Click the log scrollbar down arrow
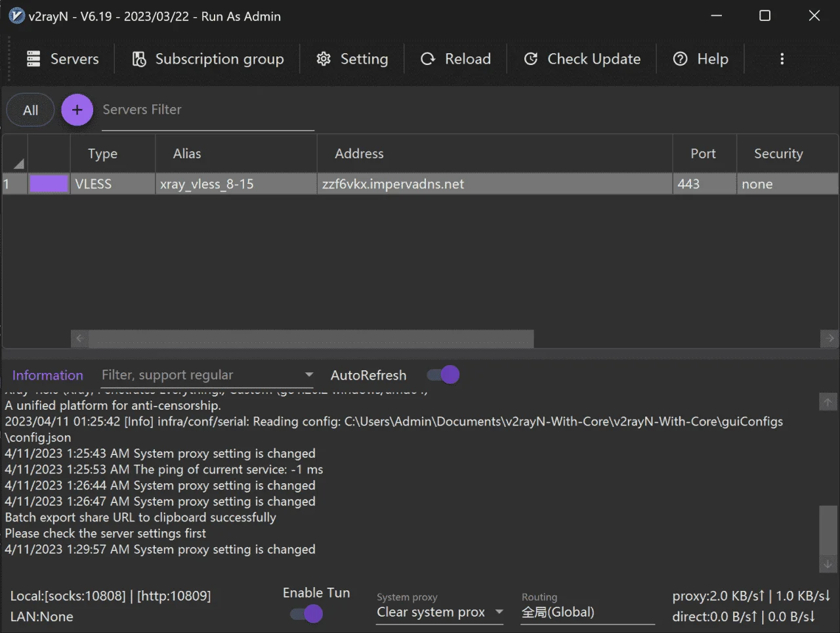840x633 pixels. pos(828,564)
